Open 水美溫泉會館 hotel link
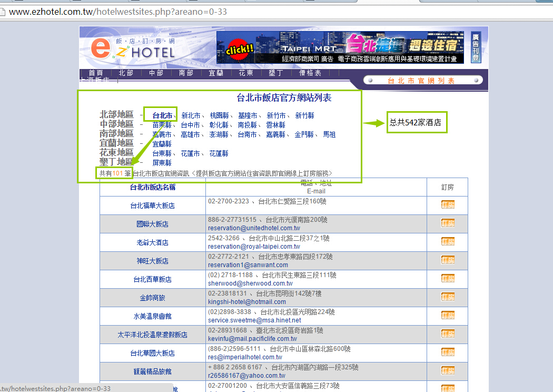The image size is (553, 392). (x=152, y=316)
